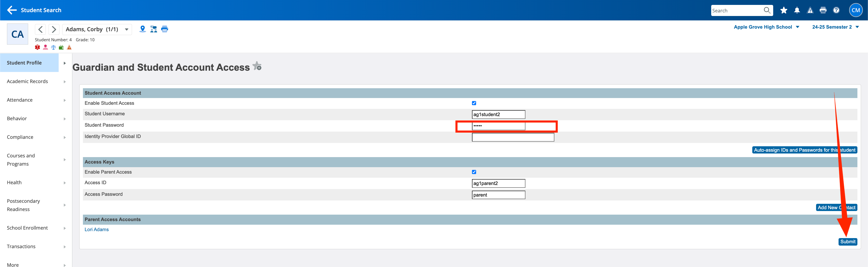Click the Student Username field

click(498, 114)
